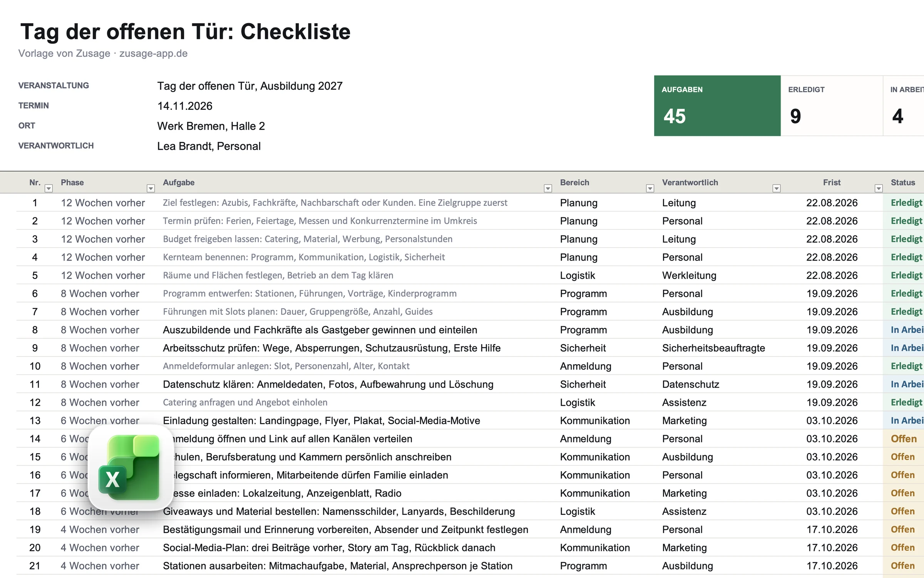Click the AUFGABEN 45 summary tile
The width and height of the screenshot is (924, 578).
pyautogui.click(x=717, y=106)
